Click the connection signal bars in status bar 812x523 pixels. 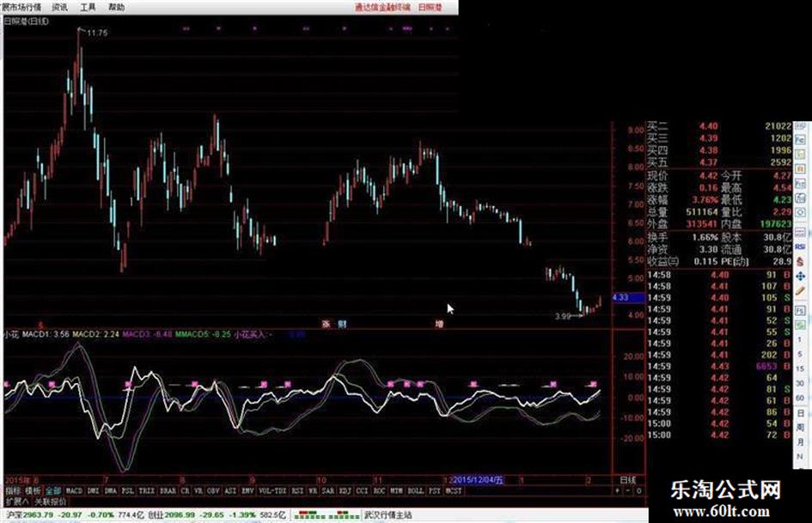click(x=326, y=515)
